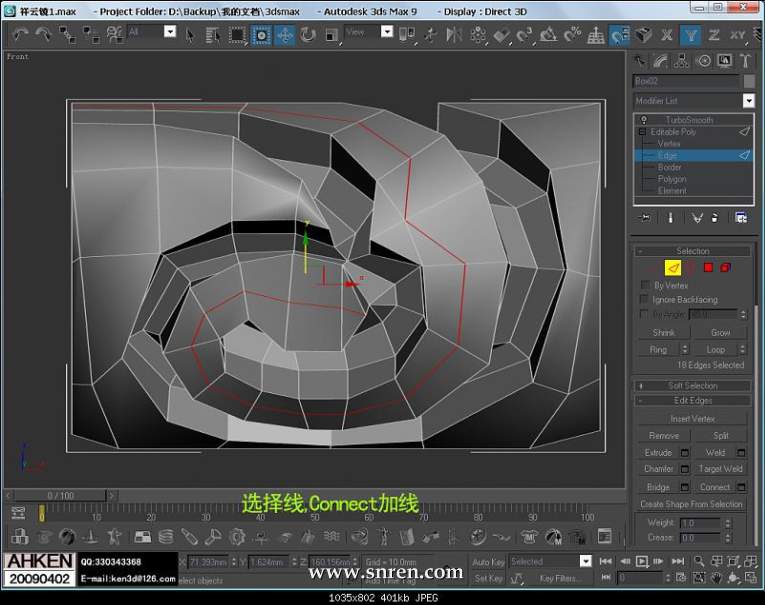
Task: Expand the Soft Selection rollout
Action: (x=693, y=385)
